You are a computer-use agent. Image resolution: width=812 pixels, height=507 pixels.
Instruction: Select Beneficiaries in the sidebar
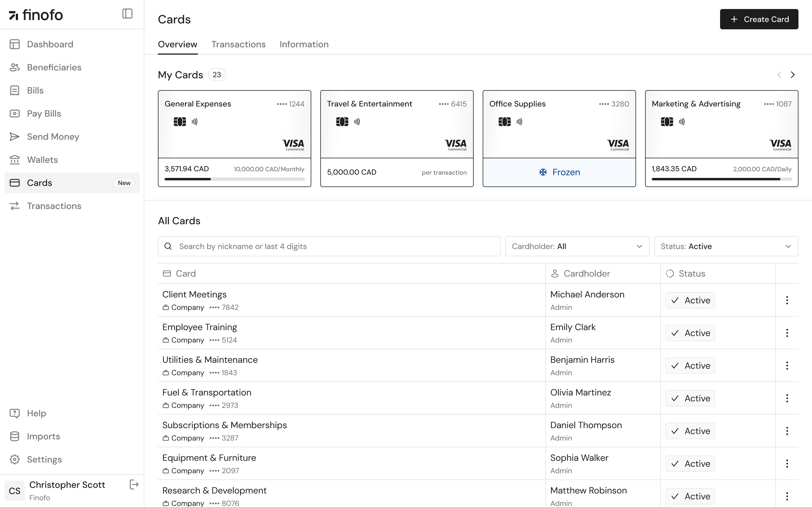(x=54, y=67)
